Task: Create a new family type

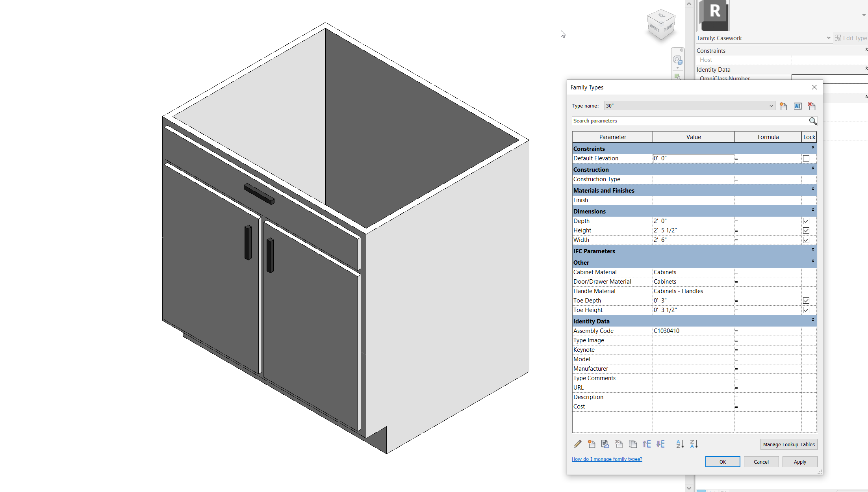Action: pos(783,106)
